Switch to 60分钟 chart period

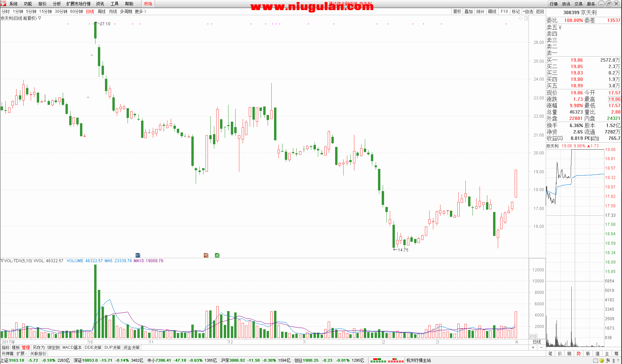(77, 11)
